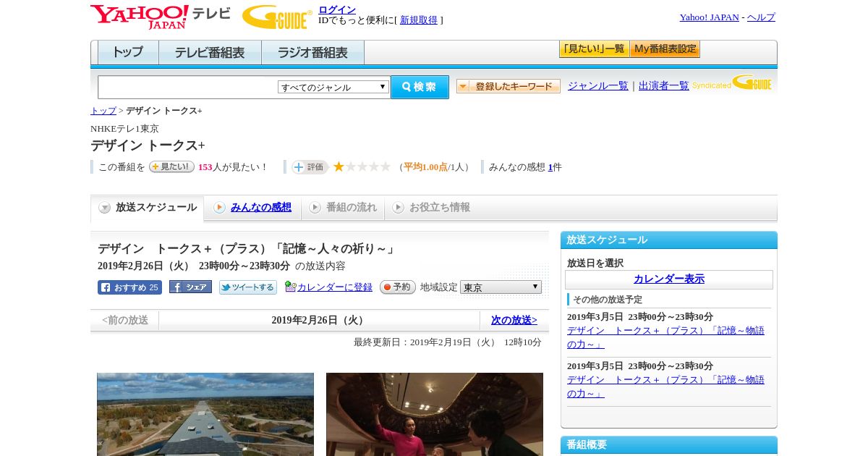Click the Syndicated G-GUIDE logo
This screenshot has height=456, width=868.
[x=732, y=83]
